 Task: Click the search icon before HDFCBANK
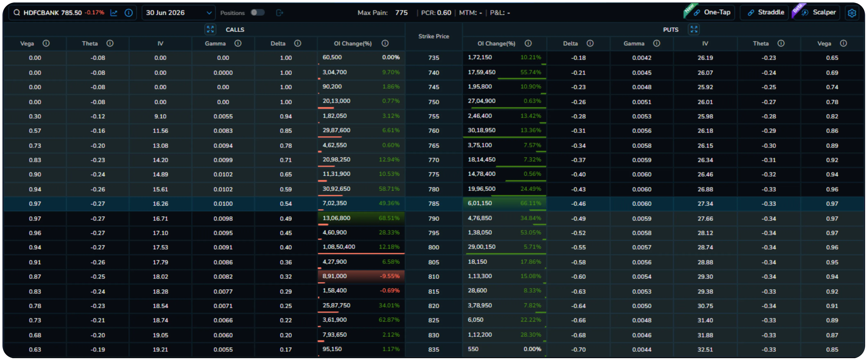coord(17,13)
